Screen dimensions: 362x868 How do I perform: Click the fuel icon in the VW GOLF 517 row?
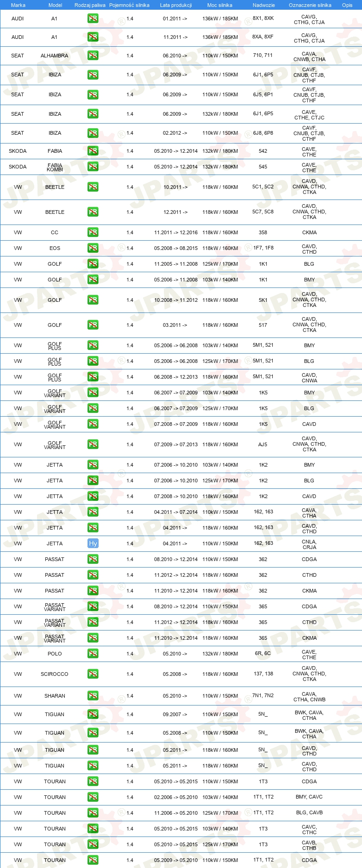93,325
